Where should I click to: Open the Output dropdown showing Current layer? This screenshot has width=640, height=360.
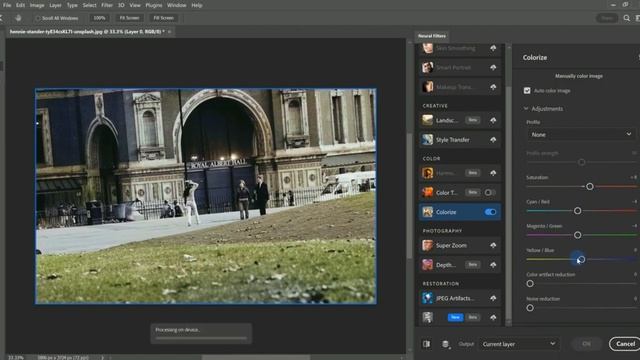click(519, 344)
